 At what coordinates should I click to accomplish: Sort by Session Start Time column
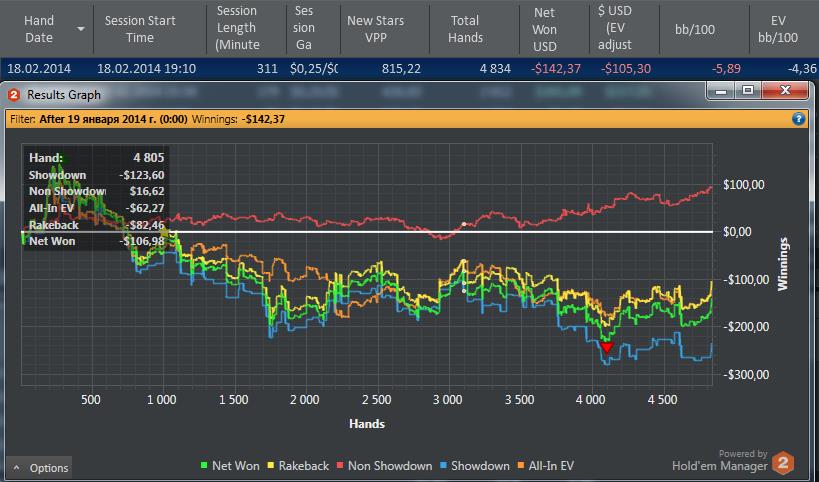tap(140, 29)
